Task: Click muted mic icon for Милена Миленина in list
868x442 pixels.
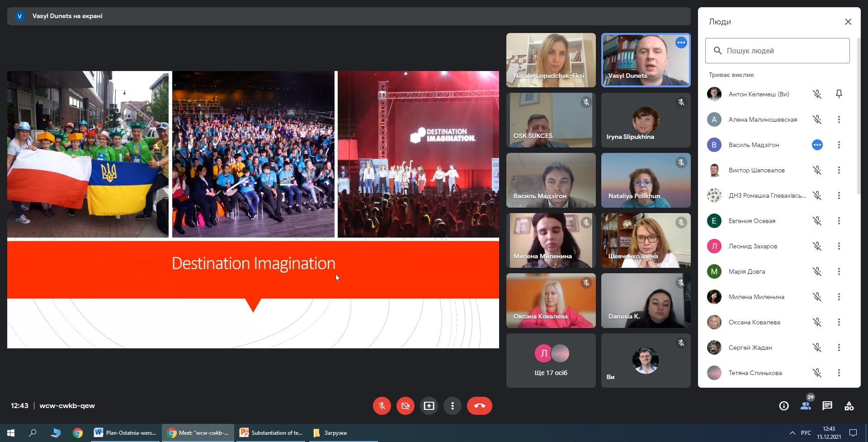Action: 817,297
